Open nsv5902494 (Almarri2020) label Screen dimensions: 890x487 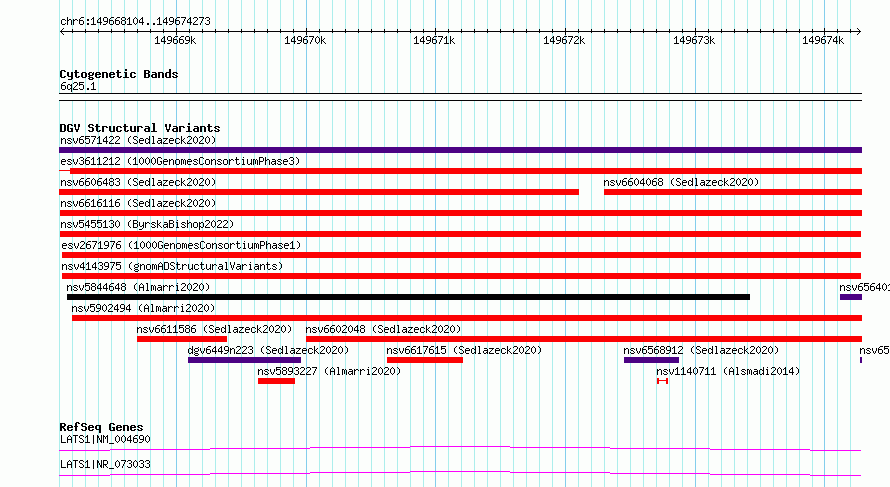[x=143, y=308]
